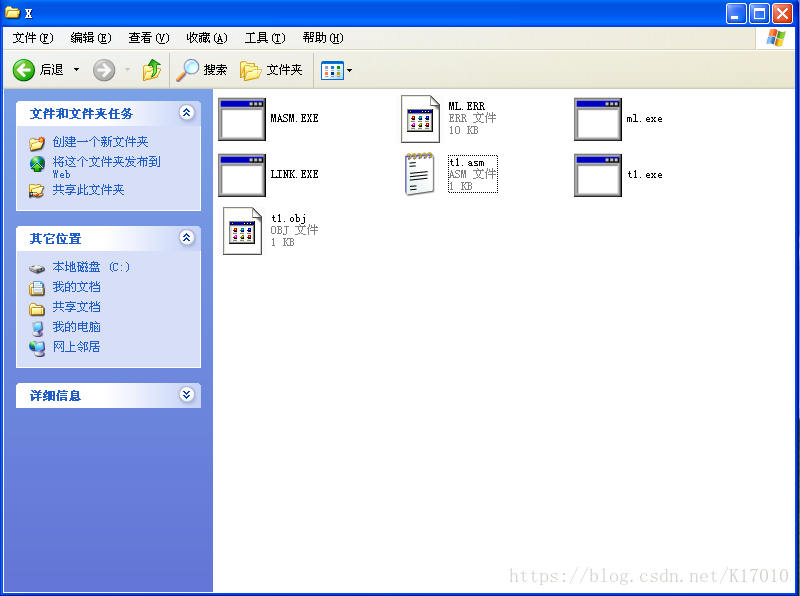Open 我的电脑 link

click(77, 327)
